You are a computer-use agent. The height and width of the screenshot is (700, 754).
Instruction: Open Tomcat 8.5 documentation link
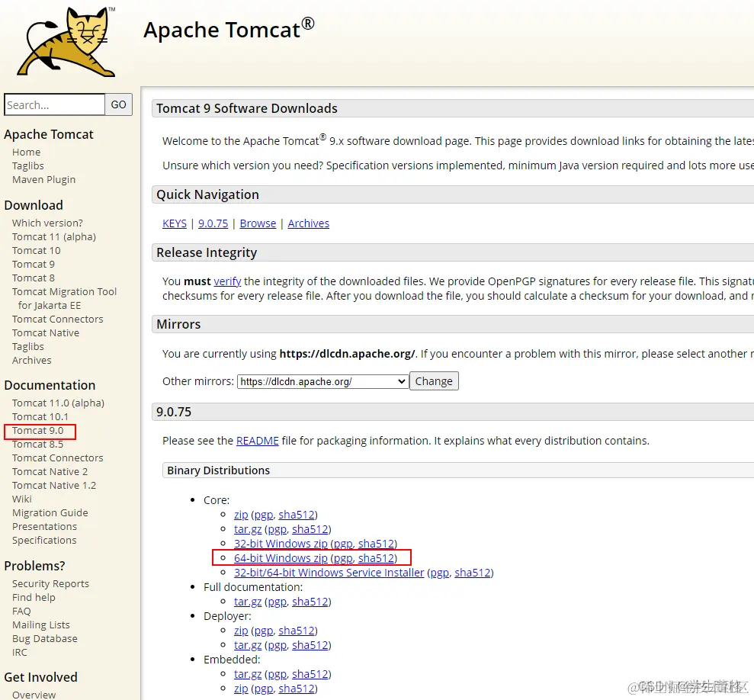point(37,444)
